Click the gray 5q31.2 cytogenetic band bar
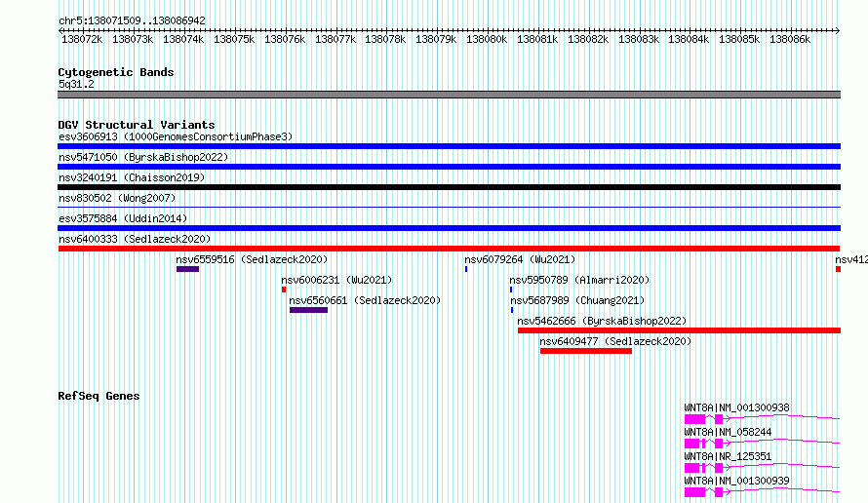This screenshot has width=868, height=503. (449, 95)
